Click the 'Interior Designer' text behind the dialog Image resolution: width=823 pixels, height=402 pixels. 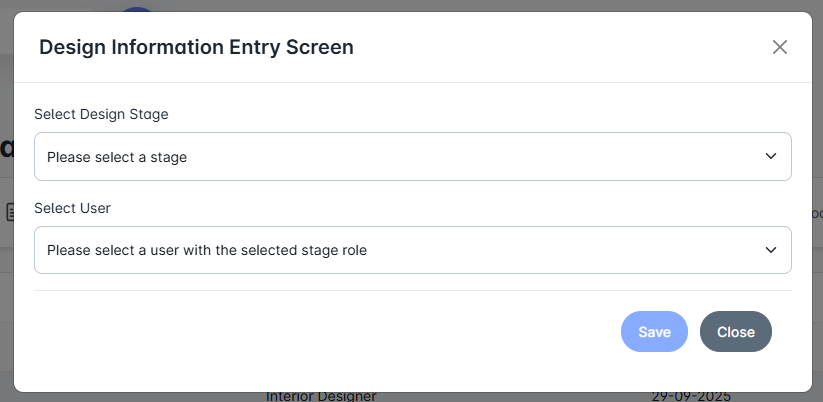click(x=321, y=396)
